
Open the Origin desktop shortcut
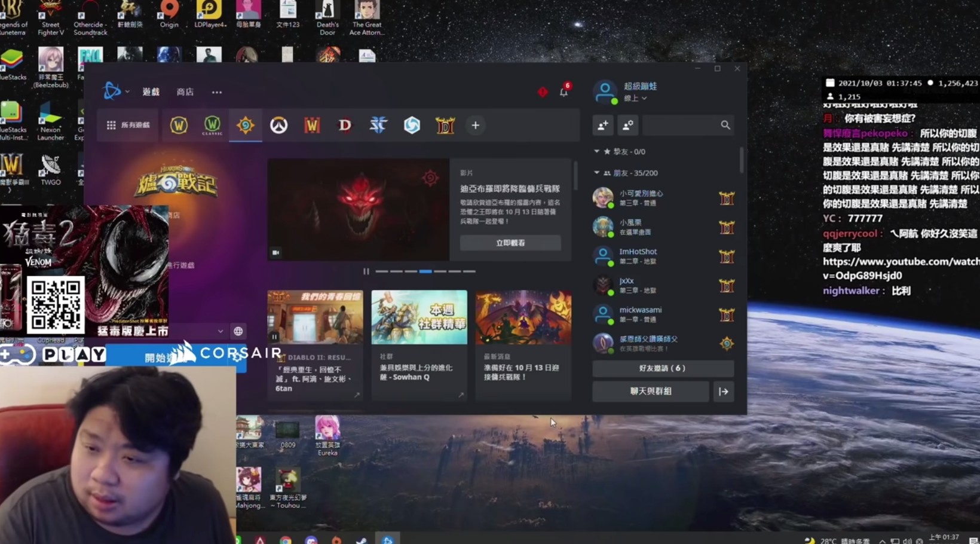coord(169,15)
